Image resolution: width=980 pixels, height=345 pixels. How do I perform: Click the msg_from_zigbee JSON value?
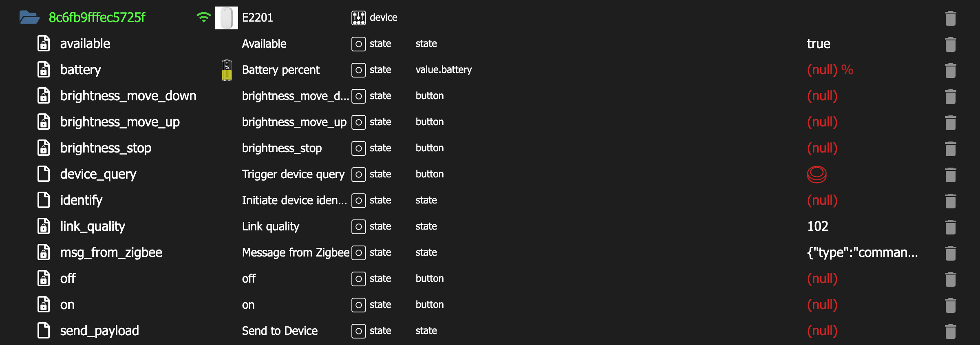click(x=862, y=252)
